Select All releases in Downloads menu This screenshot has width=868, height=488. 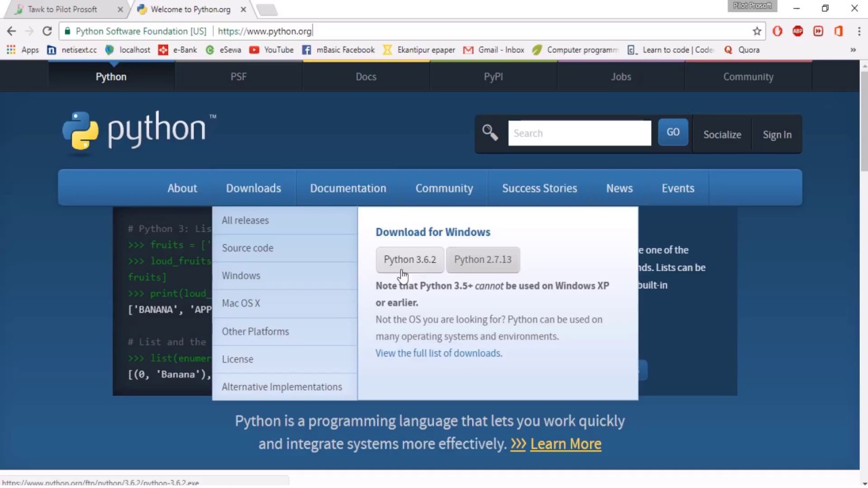285,220
